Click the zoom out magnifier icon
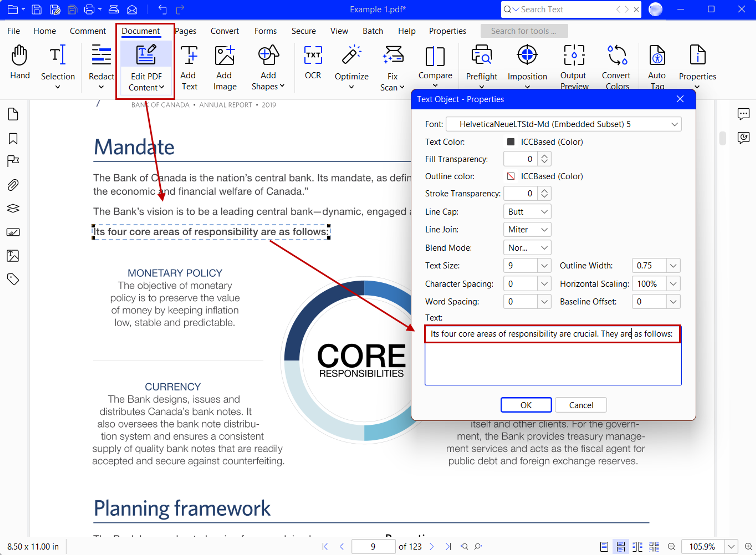This screenshot has width=756, height=555. click(x=671, y=547)
